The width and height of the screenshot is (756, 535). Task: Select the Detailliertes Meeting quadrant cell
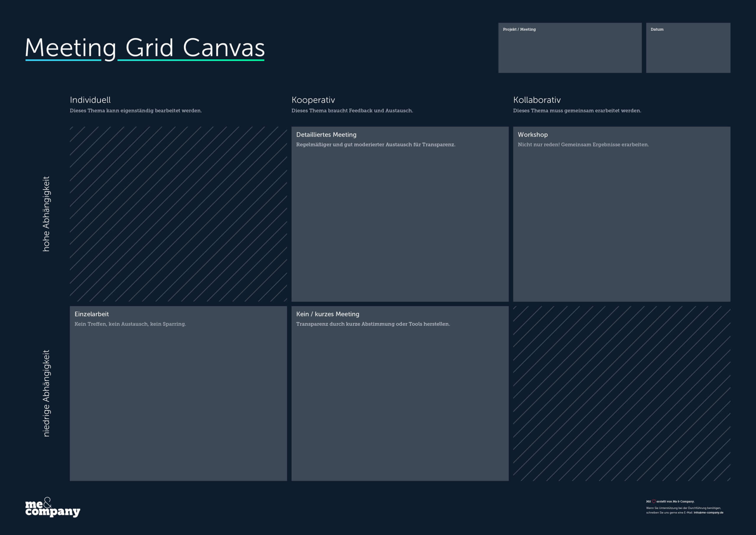[x=399, y=214]
